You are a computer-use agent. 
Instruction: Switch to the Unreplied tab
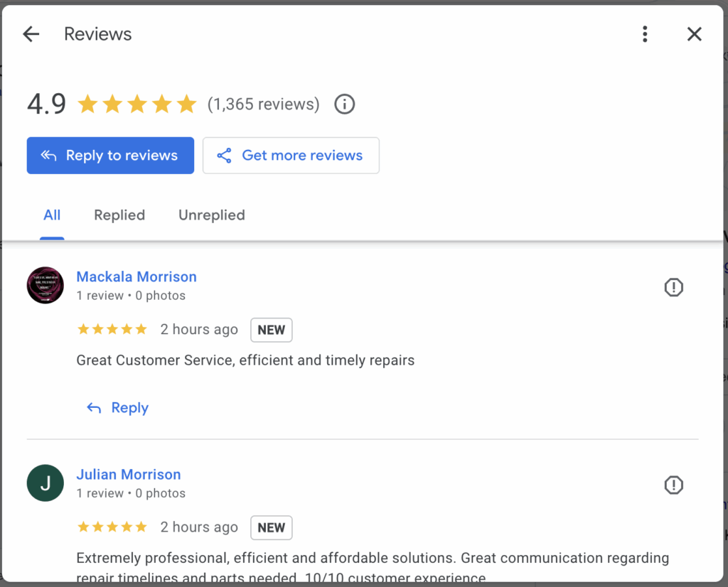point(212,215)
